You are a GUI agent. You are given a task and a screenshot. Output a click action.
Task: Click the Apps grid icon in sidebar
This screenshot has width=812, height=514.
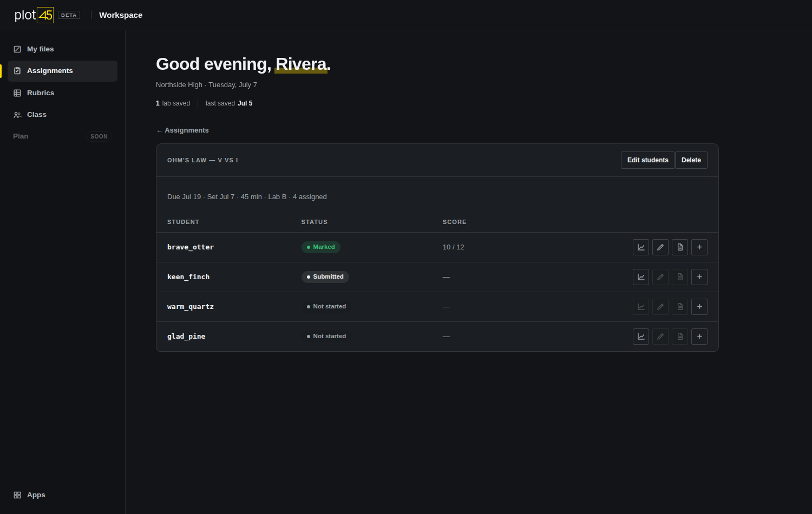coord(17,495)
